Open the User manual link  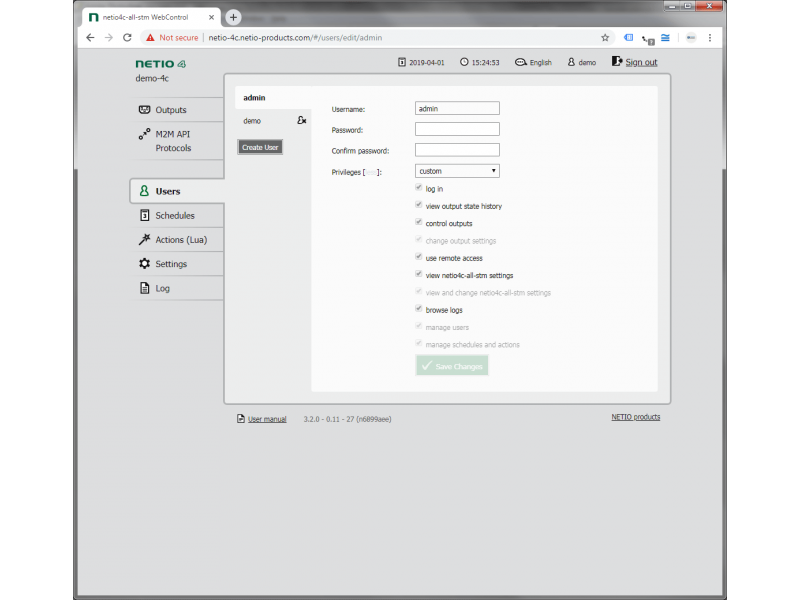(267, 419)
